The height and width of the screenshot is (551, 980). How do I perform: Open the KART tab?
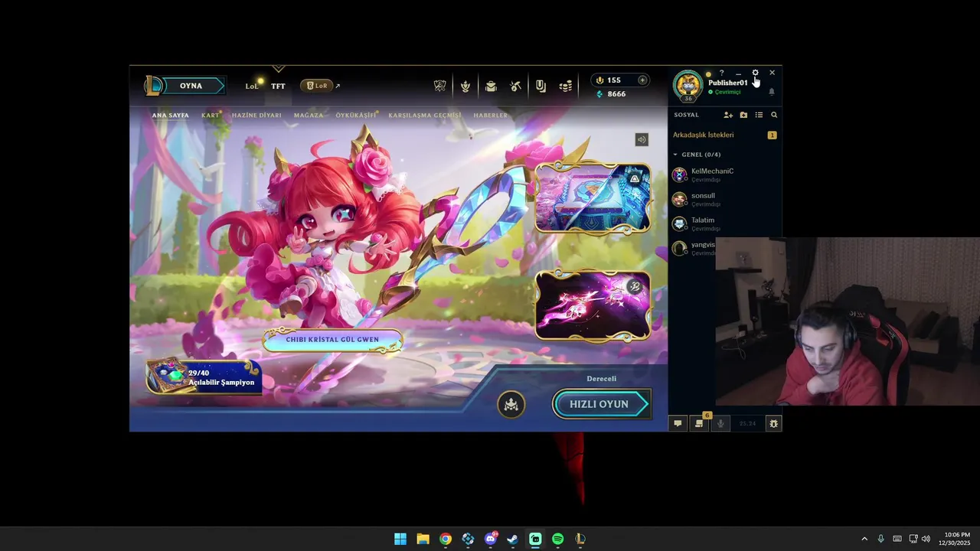(x=211, y=116)
